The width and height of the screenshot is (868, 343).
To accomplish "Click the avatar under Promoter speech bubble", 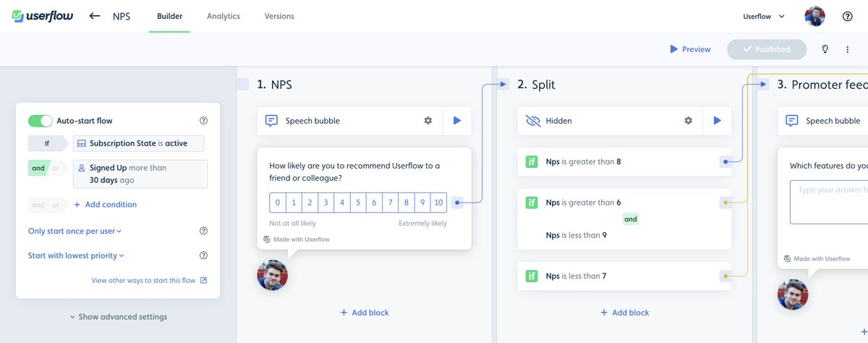I will tap(793, 294).
